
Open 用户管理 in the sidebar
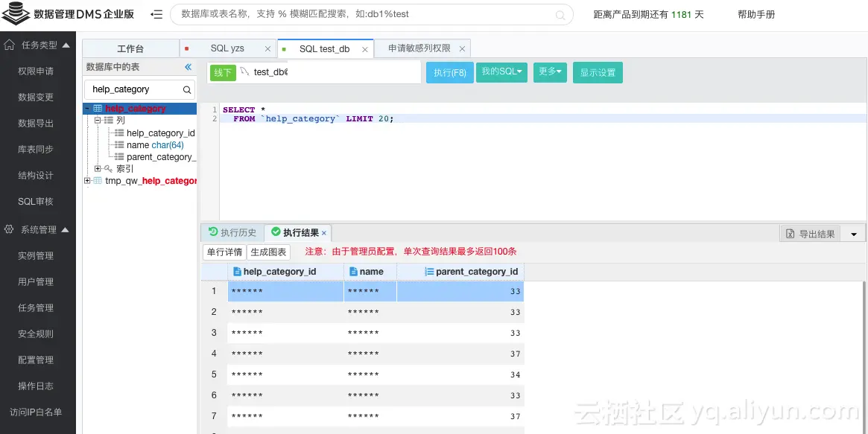(x=36, y=282)
